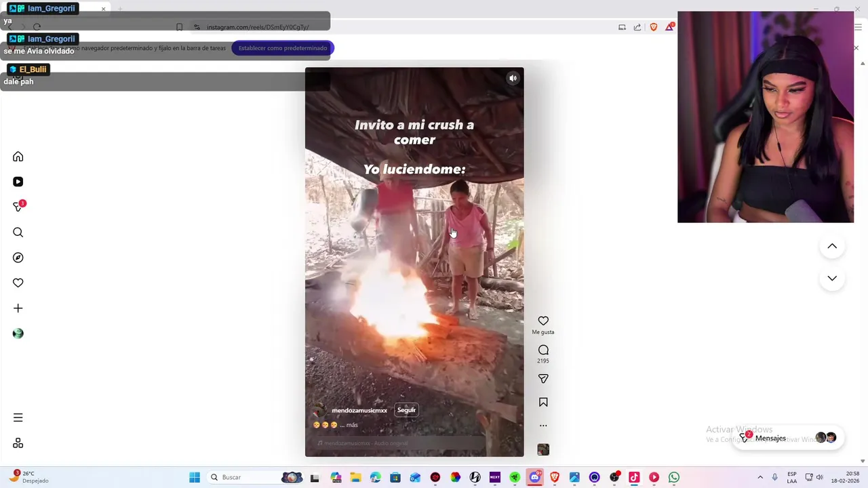Follow mendozamusicmxx with Seguir button

[406, 410]
